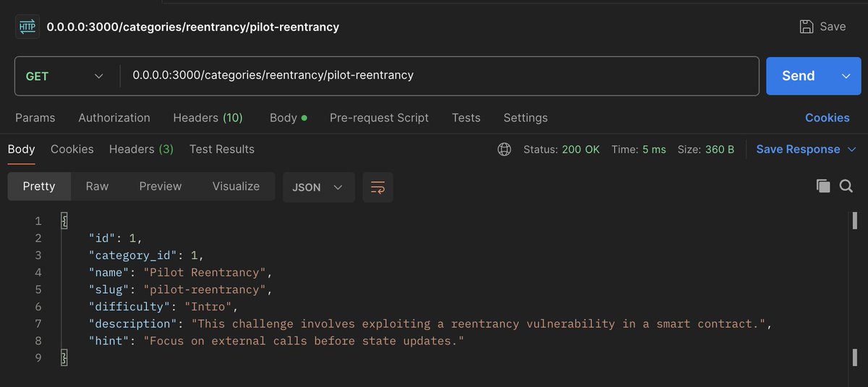Open the Tests tab
Viewport: 868px width, 387px height.
[466, 118]
